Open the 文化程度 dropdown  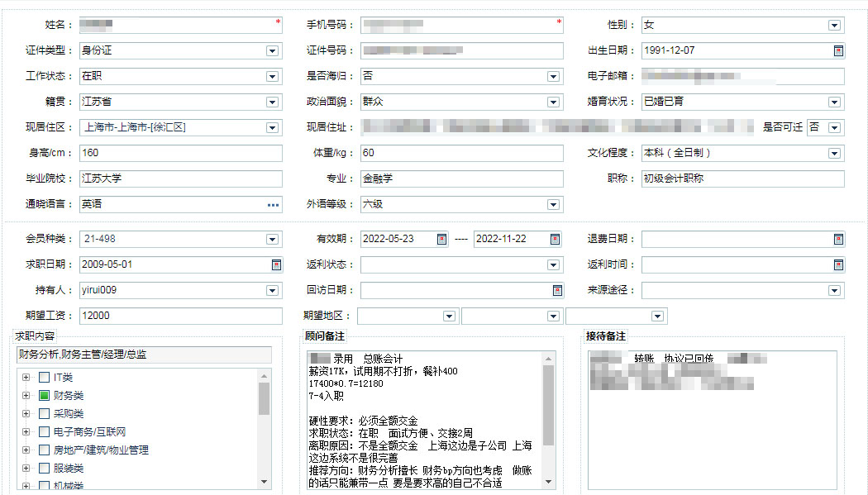coord(834,153)
